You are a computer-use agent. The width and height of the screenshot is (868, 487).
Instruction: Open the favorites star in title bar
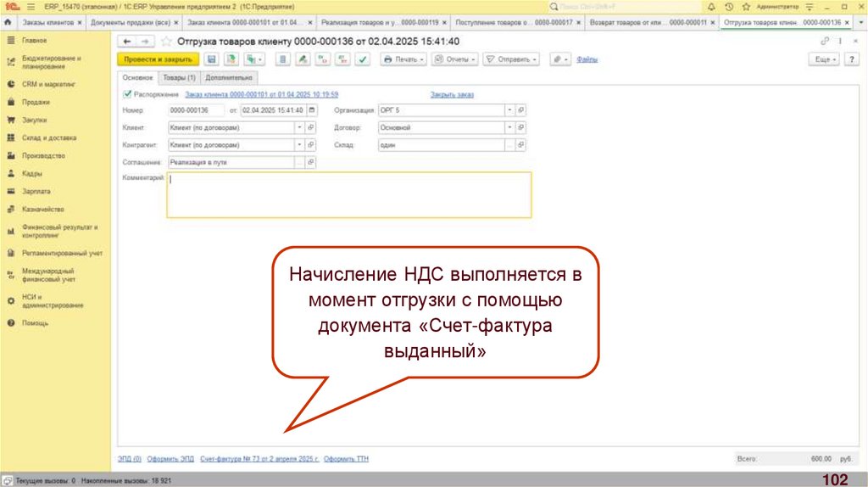[746, 7]
